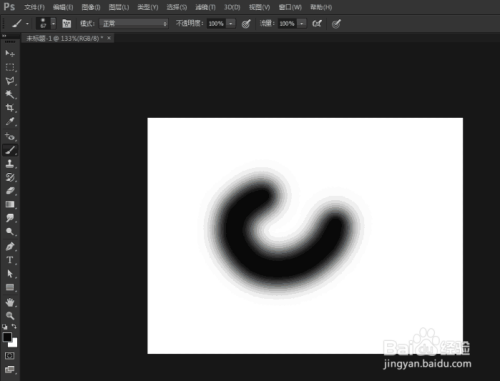
Task: Select the History Brush tool
Action: (x=10, y=177)
